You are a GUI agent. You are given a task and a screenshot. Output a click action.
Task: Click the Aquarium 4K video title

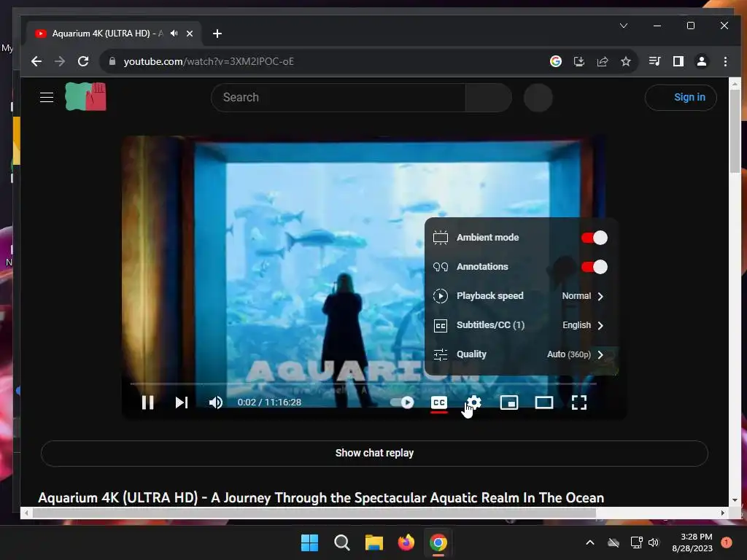[321, 497]
